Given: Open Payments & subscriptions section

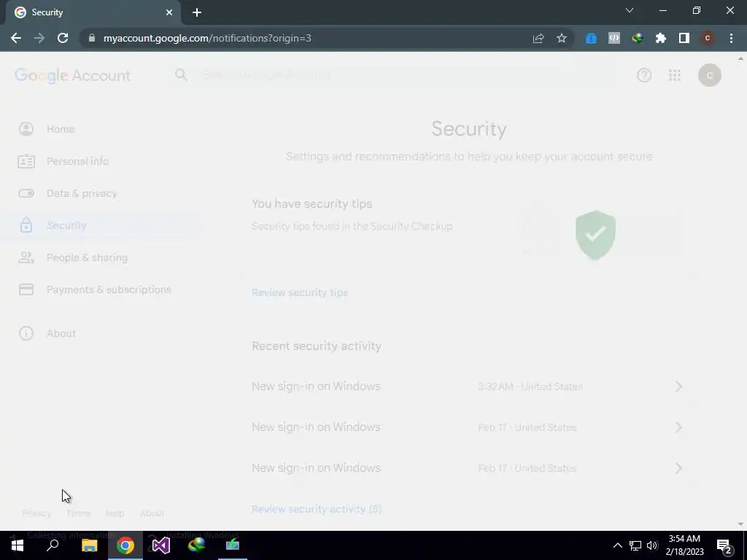Looking at the screenshot, I should (x=109, y=289).
